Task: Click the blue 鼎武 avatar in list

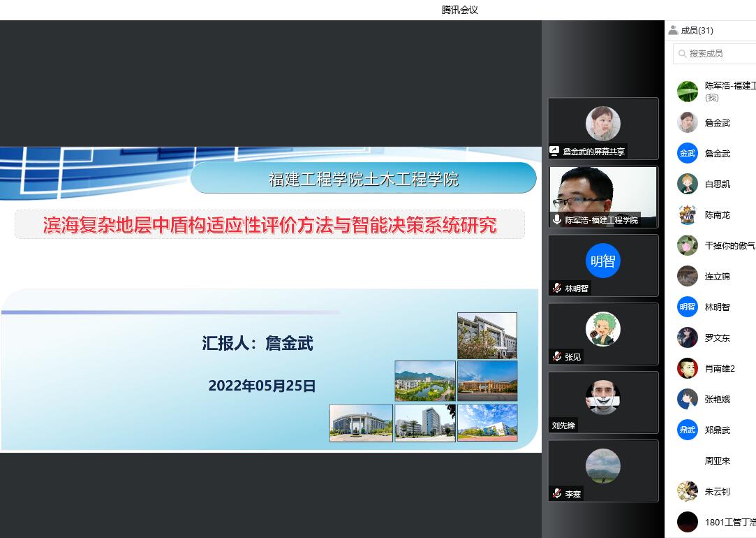Action: (687, 430)
